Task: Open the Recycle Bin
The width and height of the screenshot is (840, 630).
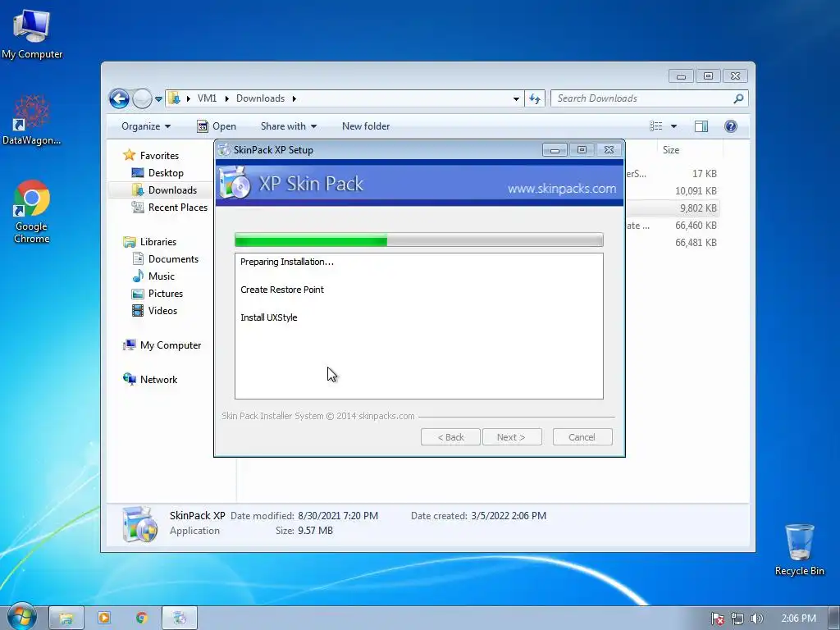Action: [x=799, y=550]
